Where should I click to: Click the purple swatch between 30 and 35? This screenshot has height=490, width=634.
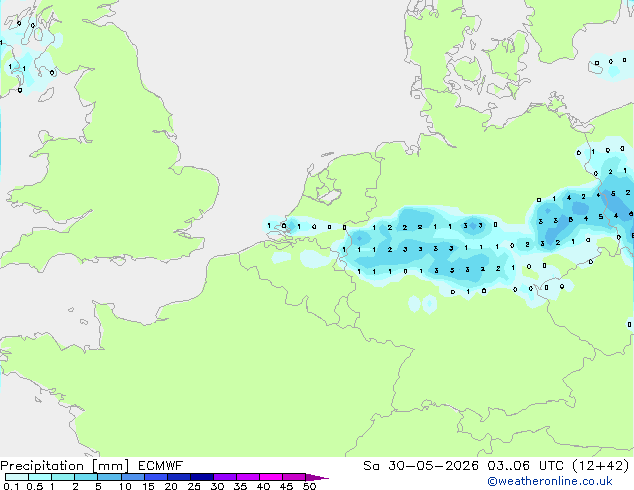point(225,477)
